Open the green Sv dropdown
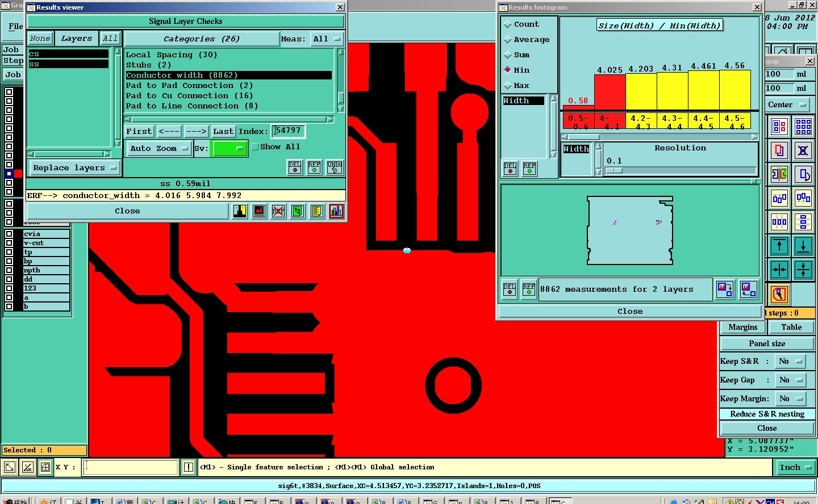Screen dimensions: 818x504 click(229, 149)
